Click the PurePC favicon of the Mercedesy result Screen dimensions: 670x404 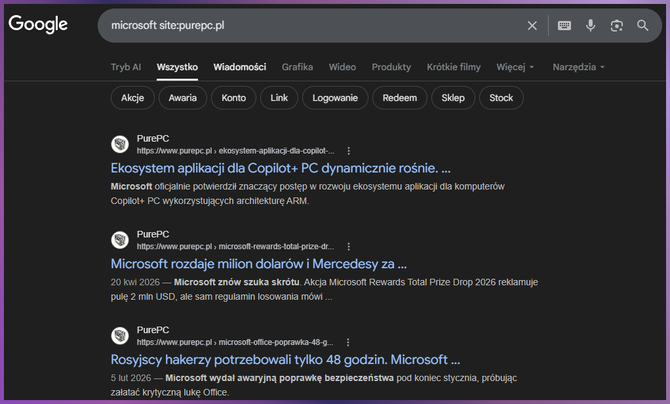tap(120, 240)
